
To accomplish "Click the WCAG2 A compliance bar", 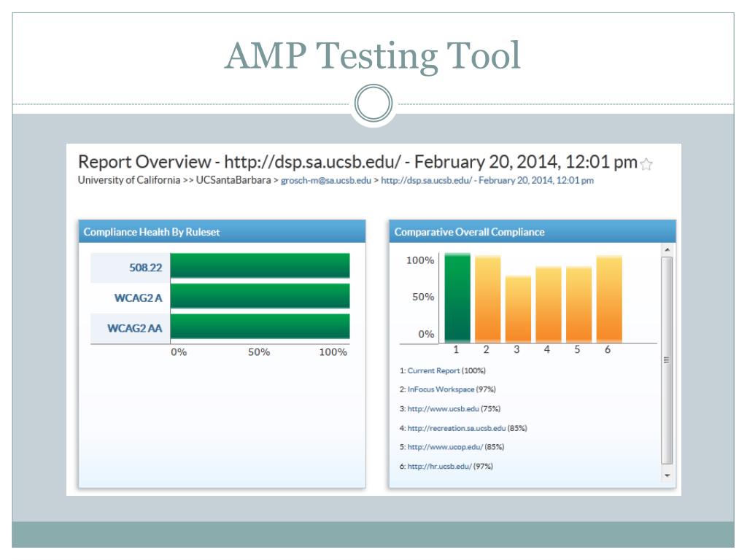I will click(260, 296).
